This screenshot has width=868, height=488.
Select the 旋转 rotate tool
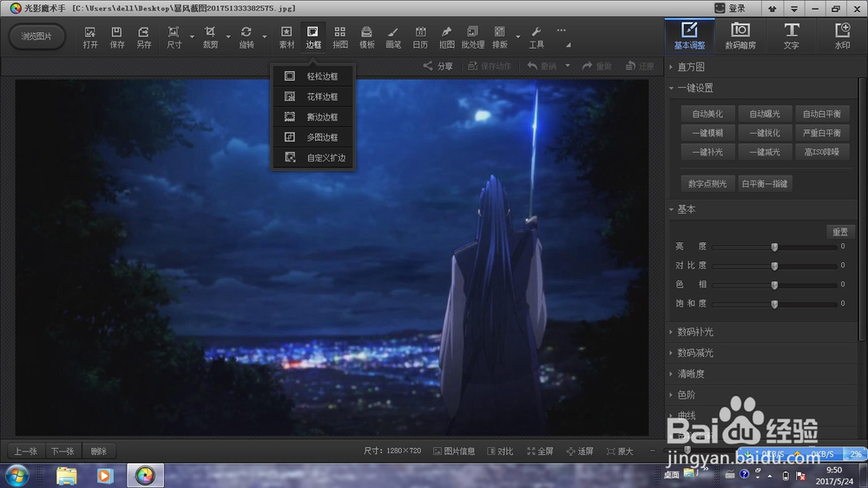pyautogui.click(x=247, y=37)
